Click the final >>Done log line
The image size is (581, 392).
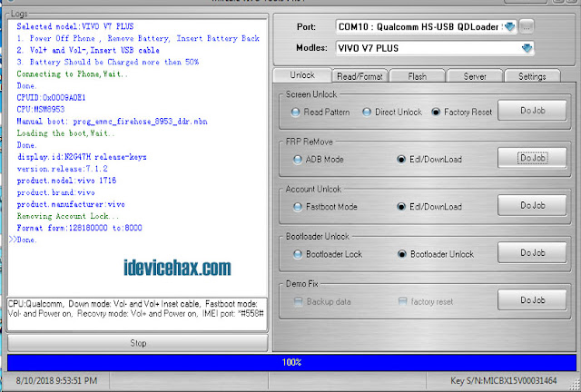click(x=23, y=240)
